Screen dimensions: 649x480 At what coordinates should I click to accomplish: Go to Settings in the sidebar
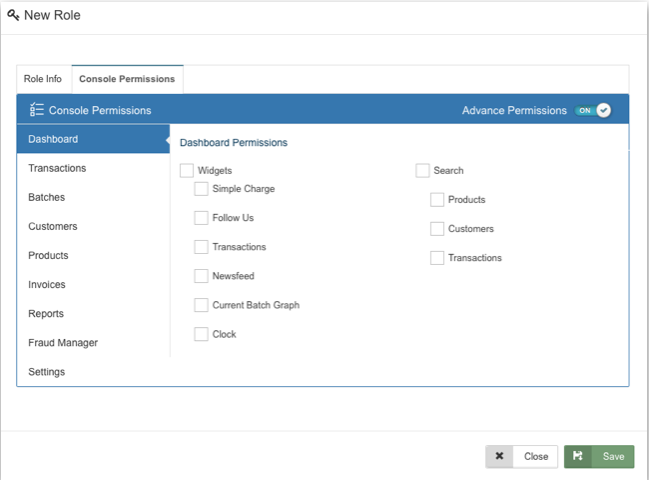pos(46,372)
